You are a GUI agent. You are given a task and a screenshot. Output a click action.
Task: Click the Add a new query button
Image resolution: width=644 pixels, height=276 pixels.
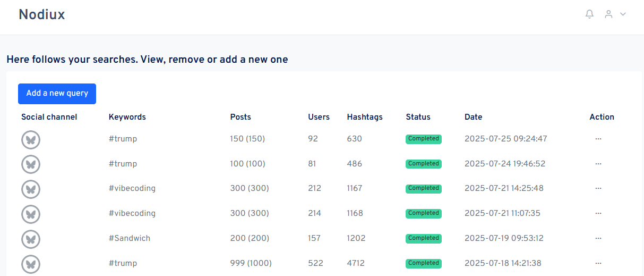click(57, 94)
